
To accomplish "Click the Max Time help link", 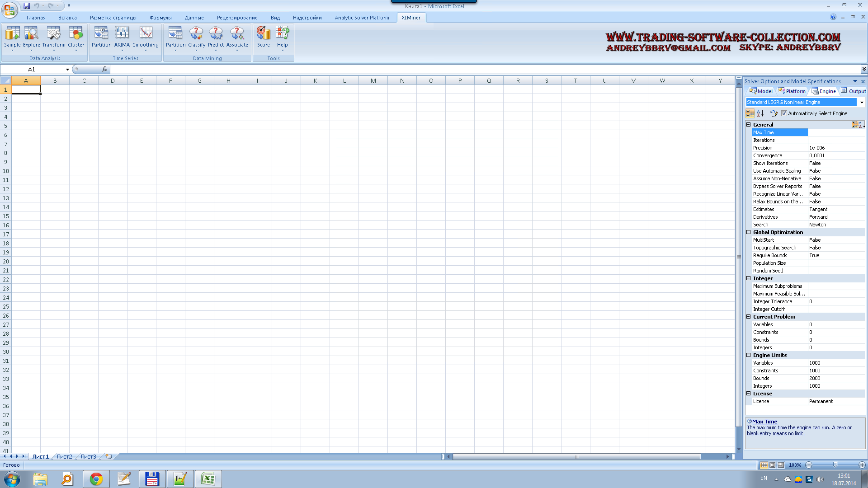I will click(764, 422).
